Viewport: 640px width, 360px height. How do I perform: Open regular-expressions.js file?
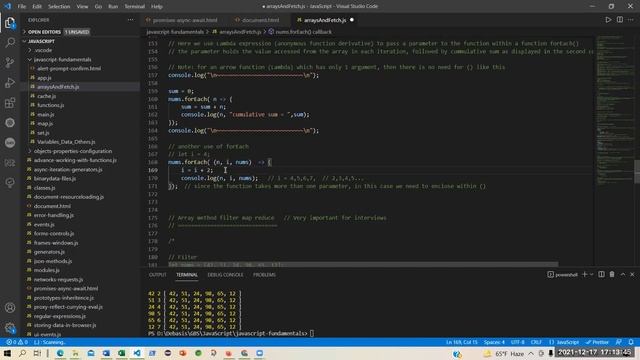point(60,316)
